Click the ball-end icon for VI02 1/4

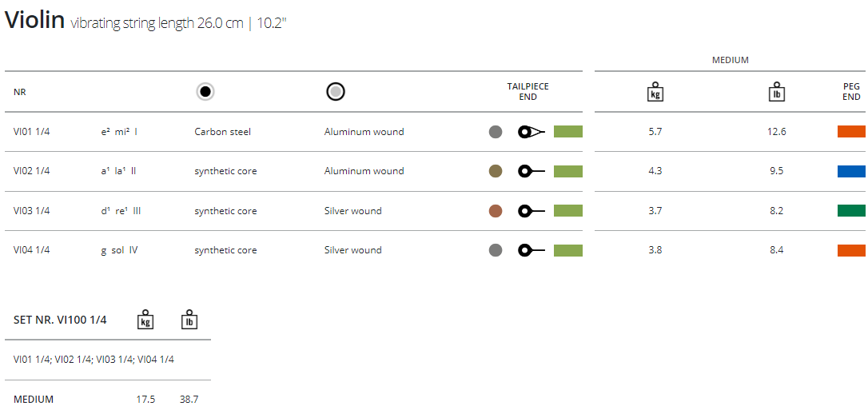tap(532, 171)
